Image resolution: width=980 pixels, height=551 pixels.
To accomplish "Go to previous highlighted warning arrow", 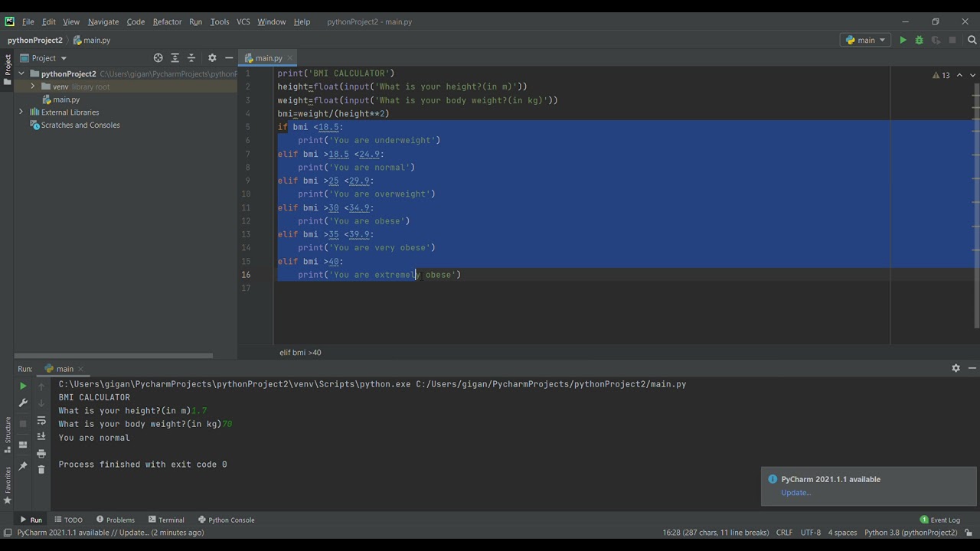I will (x=959, y=75).
